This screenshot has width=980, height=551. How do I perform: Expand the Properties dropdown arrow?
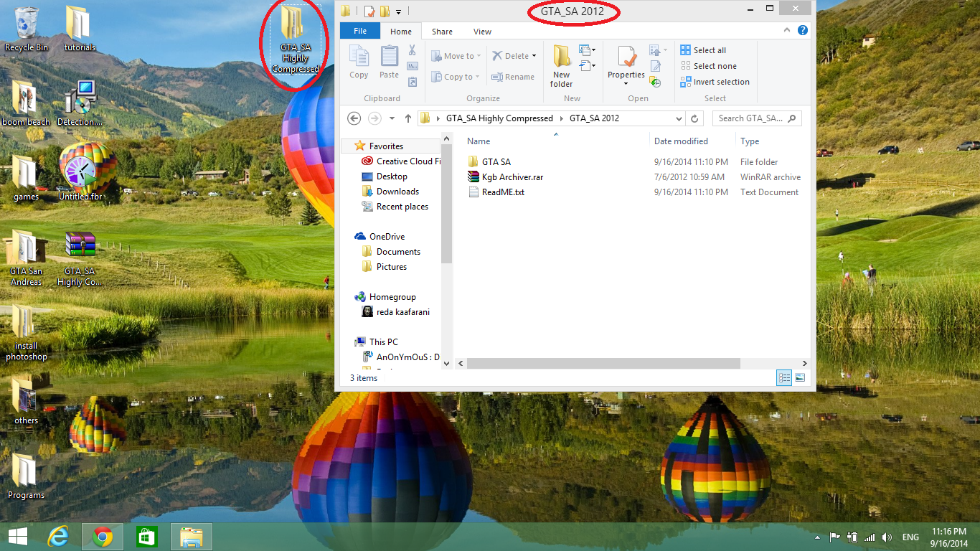626,83
